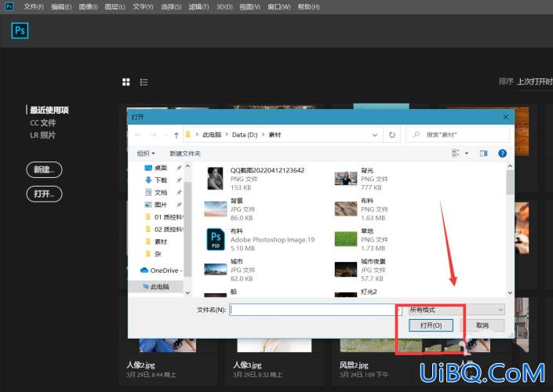Switch recent files to grid view
The width and height of the screenshot is (553, 392).
click(x=126, y=82)
